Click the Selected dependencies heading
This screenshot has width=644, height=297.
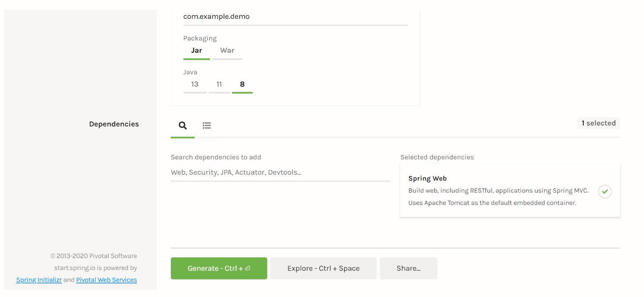tap(437, 157)
